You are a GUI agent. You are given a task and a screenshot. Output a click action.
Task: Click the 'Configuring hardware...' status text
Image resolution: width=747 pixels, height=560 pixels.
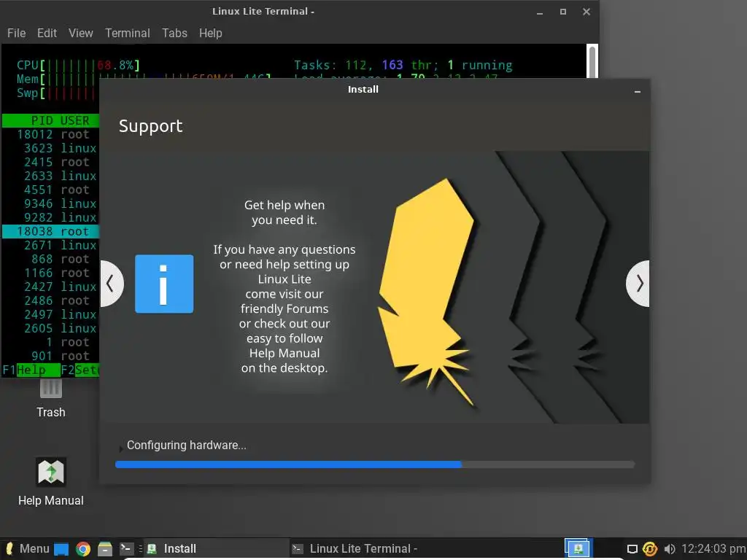click(186, 446)
